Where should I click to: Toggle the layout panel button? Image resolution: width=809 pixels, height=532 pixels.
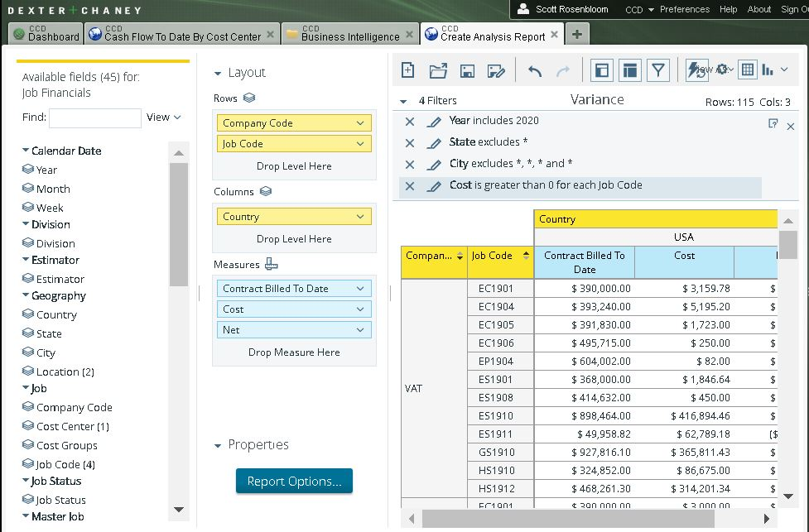point(629,70)
